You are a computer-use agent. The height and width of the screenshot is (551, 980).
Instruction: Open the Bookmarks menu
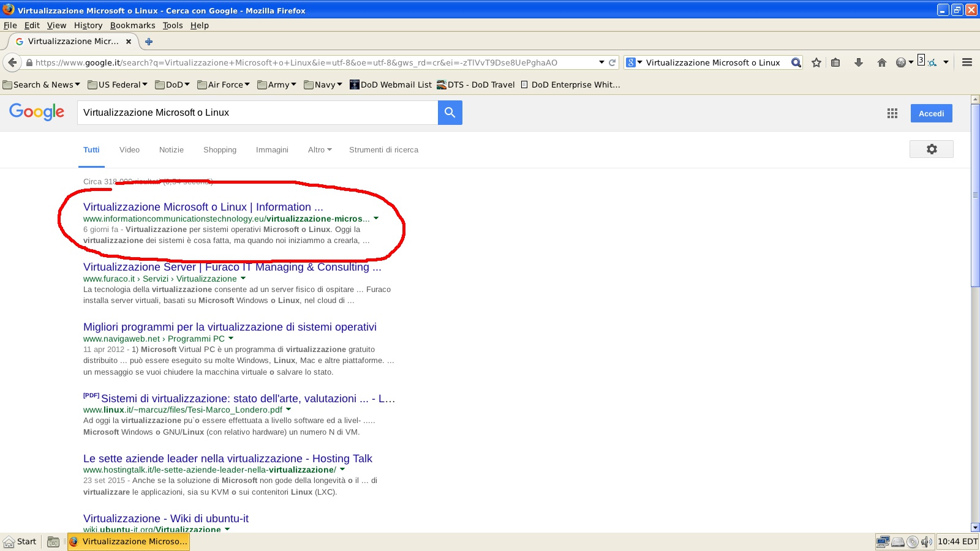click(133, 25)
